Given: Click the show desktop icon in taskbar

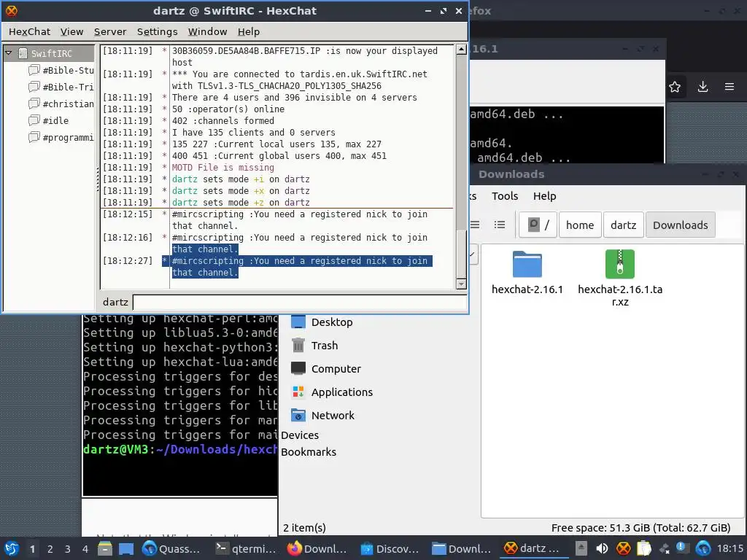Looking at the screenshot, I should click(x=126, y=549).
